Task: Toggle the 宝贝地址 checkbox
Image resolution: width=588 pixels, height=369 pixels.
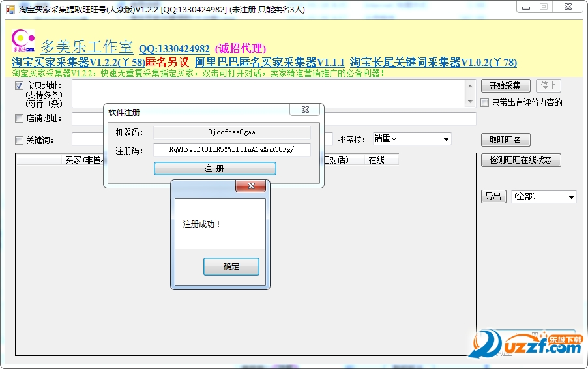Action: coord(19,86)
